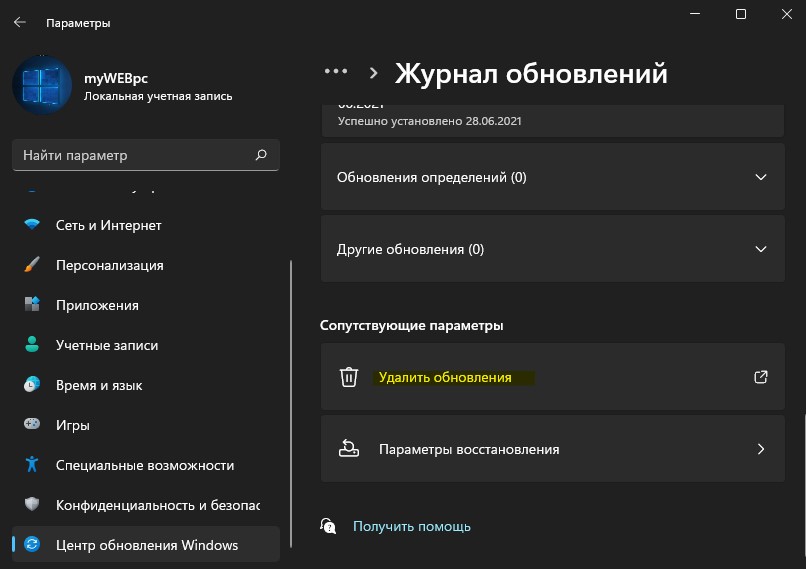
Task: Click 'Другие обновления (0)' label
Action: pos(410,249)
